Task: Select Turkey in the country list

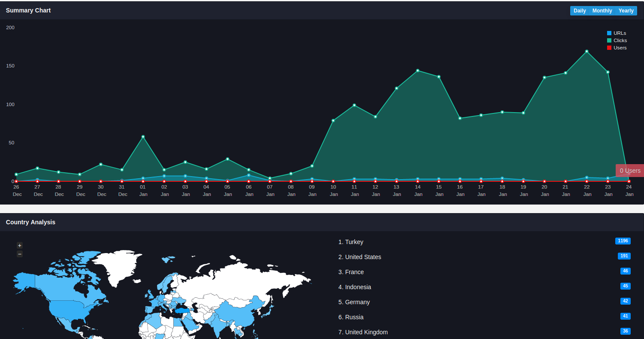Action: tap(354, 242)
